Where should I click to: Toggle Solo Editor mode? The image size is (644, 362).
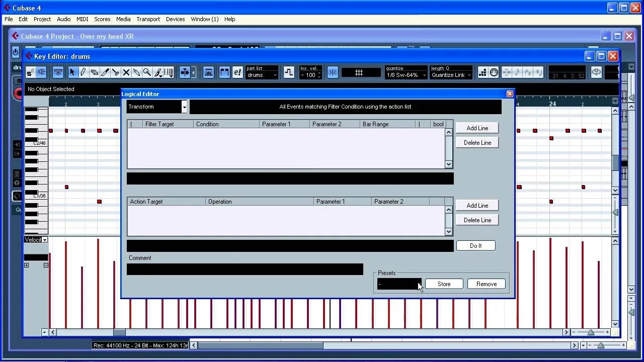click(29, 72)
